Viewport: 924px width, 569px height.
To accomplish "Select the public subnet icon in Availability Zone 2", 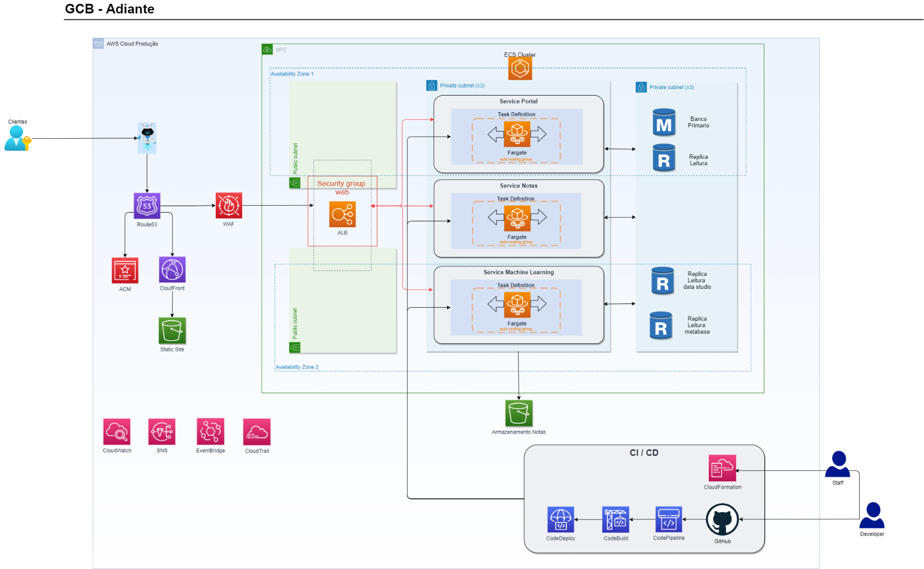I will 295,348.
